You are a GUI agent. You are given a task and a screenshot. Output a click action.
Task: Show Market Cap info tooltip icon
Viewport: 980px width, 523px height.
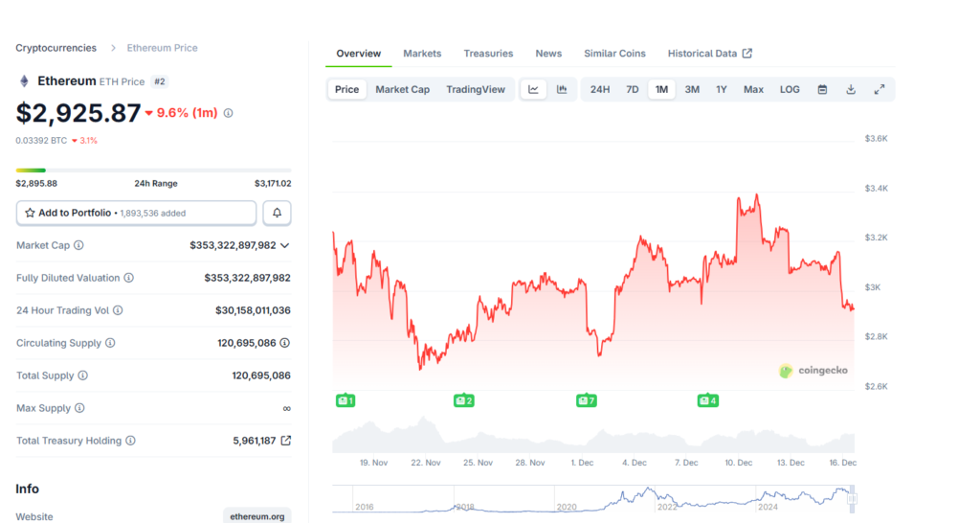pos(78,245)
